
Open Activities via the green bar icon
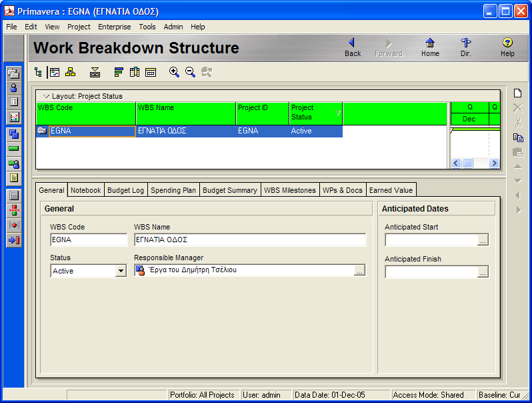14,149
